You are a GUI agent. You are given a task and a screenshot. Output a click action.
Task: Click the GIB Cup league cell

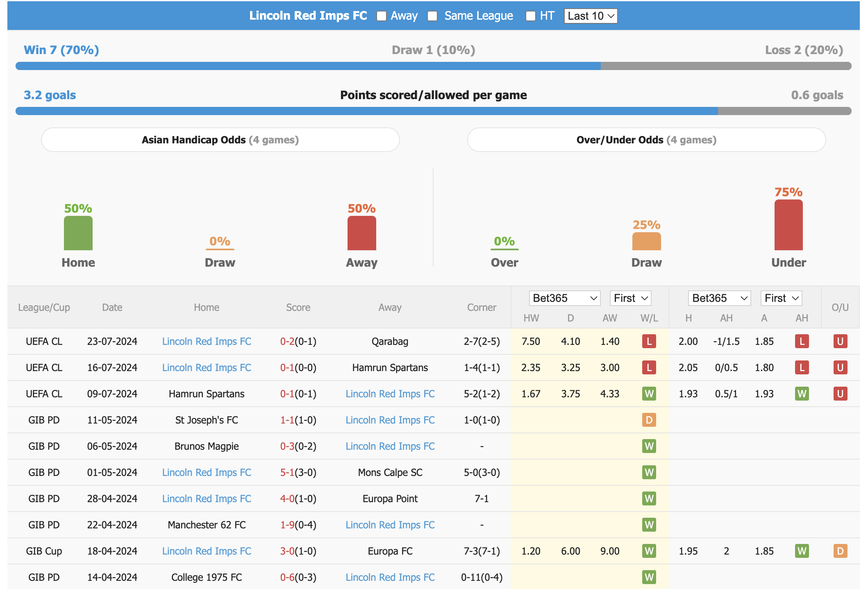coord(44,551)
